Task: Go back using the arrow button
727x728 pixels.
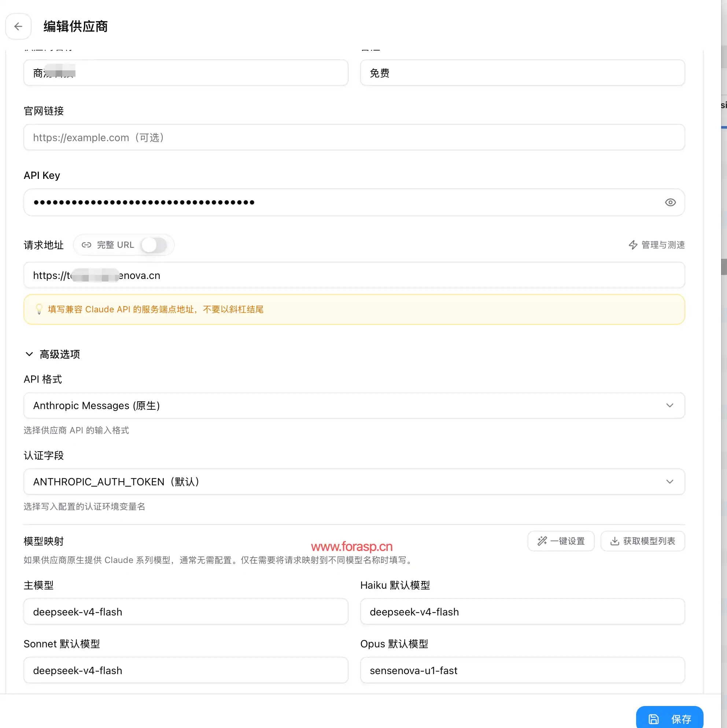Action: (x=18, y=26)
